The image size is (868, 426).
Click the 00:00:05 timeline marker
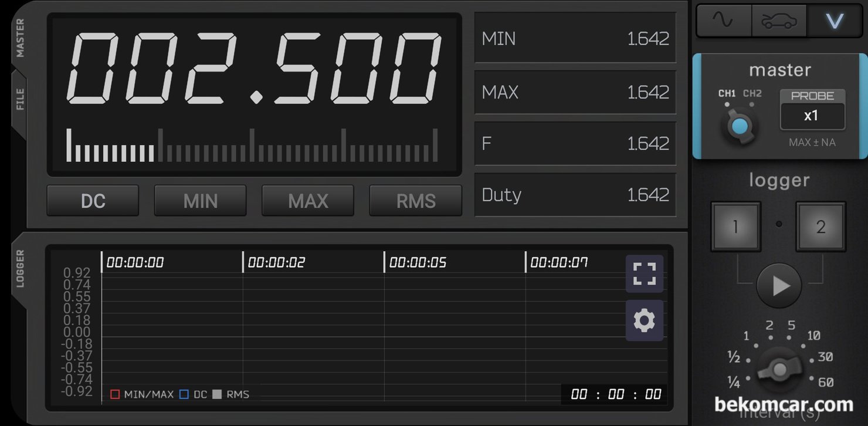(418, 262)
